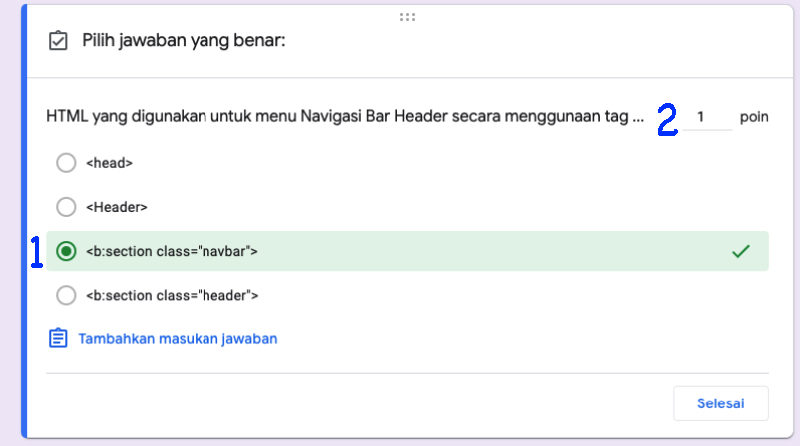Click the answer feedback clipboard icon
Image resolution: width=800 pixels, height=446 pixels.
pyautogui.click(x=58, y=338)
